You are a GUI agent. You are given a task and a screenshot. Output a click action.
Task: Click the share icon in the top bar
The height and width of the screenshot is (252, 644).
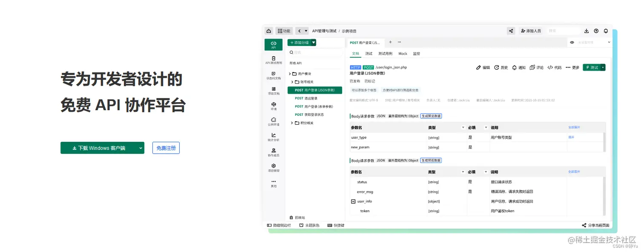pyautogui.click(x=511, y=31)
